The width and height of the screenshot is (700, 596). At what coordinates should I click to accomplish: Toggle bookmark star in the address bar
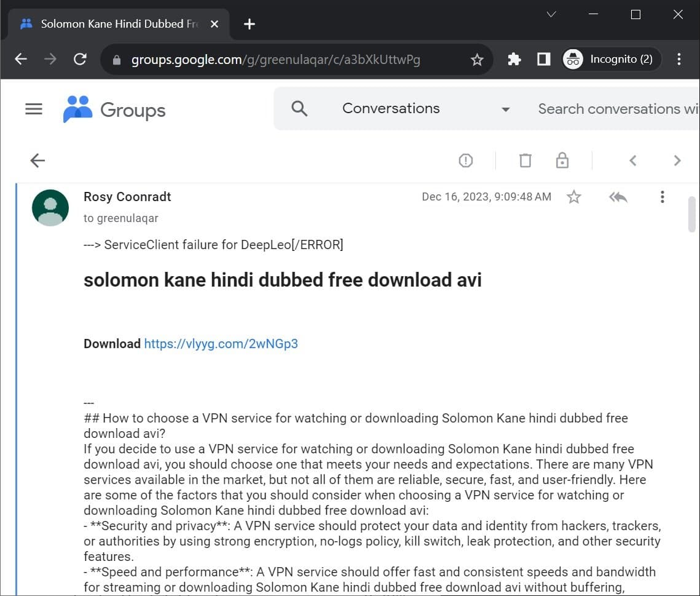[477, 59]
